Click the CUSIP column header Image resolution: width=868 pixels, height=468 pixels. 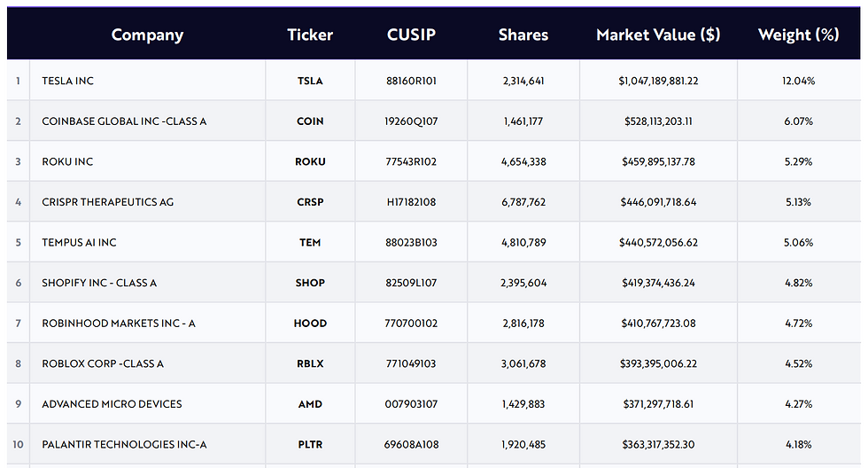411,35
